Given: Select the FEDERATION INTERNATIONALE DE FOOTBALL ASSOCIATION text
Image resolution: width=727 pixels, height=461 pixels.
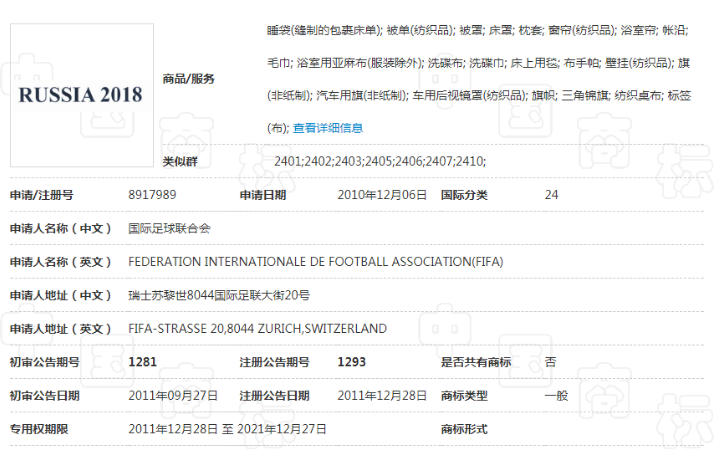Looking at the screenshot, I should pyautogui.click(x=315, y=262).
